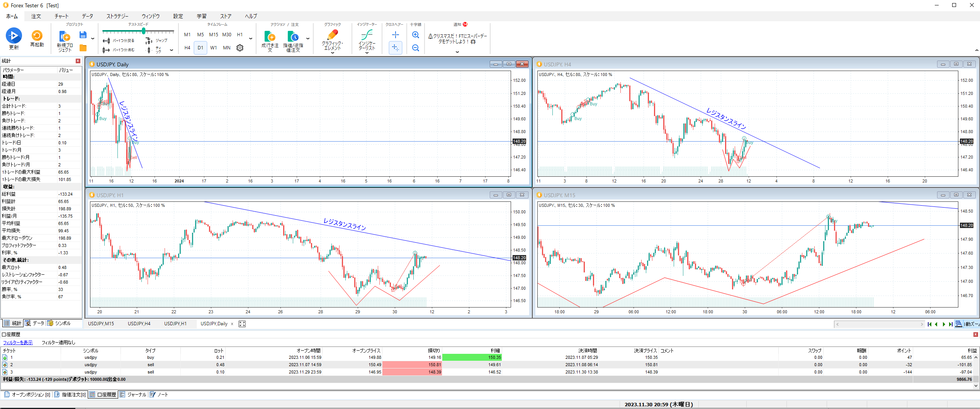
Task: Toggle the synchronized crosshair mode
Action: click(395, 48)
